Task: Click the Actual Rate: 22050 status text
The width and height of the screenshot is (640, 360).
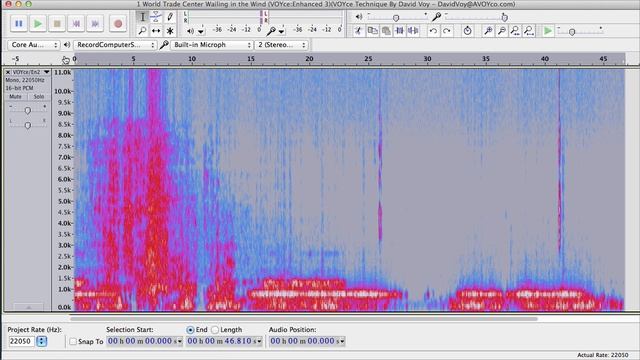Action: pyautogui.click(x=602, y=355)
